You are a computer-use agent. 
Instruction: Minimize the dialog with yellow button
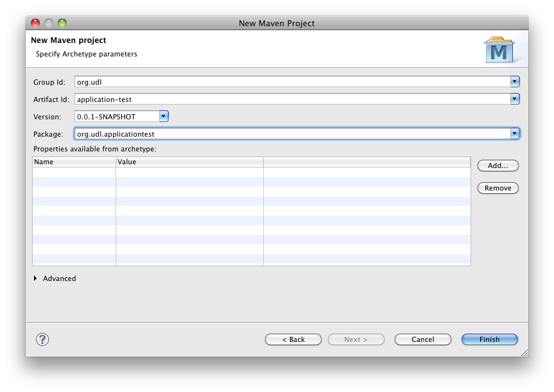click(x=49, y=23)
